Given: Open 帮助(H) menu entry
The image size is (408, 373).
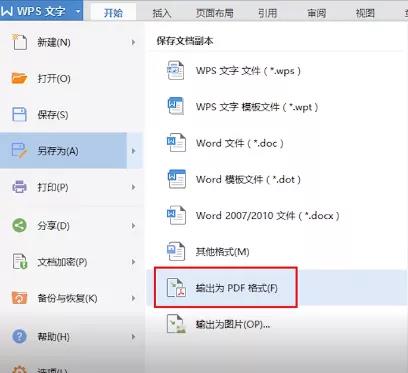Looking at the screenshot, I should coord(54,337).
